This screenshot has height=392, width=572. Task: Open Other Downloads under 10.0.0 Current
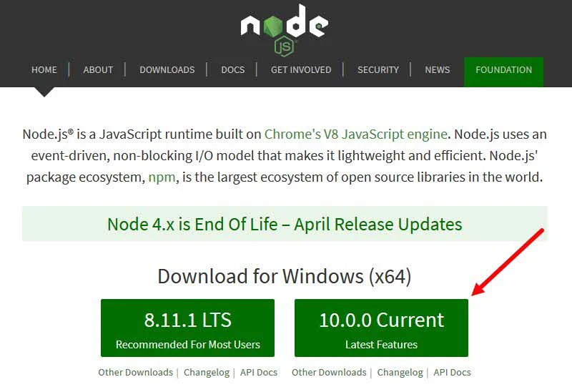point(329,372)
